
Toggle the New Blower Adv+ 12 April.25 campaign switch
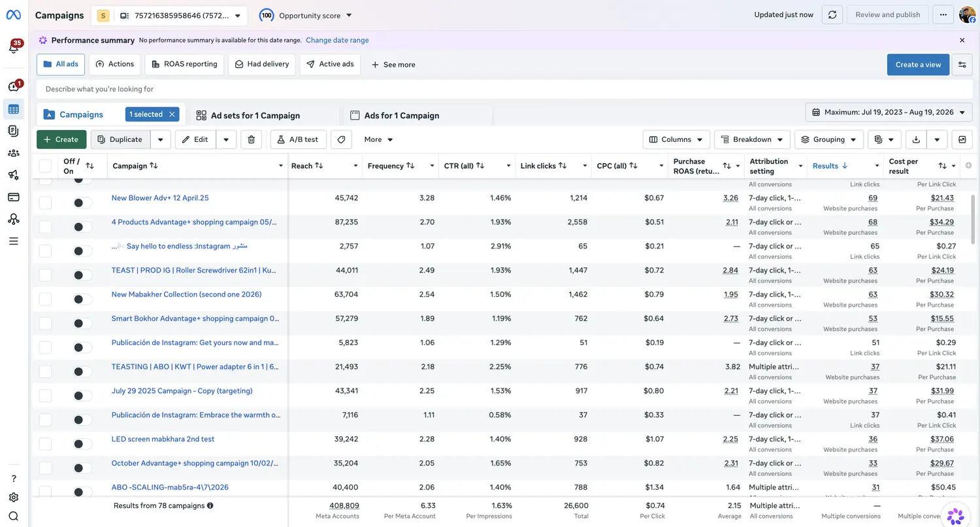pyautogui.click(x=82, y=203)
